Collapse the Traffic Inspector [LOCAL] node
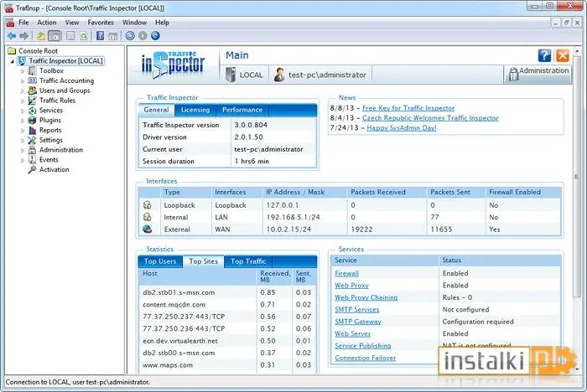Screen dimensions: 587x392 [13, 61]
